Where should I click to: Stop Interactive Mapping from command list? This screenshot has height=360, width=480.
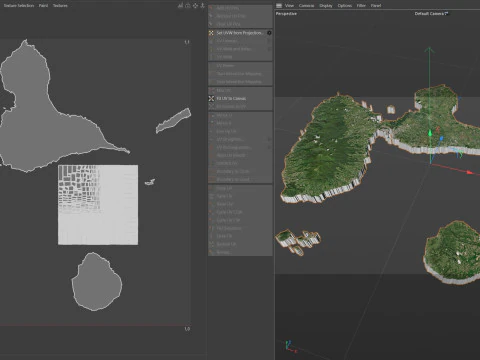pos(239,82)
